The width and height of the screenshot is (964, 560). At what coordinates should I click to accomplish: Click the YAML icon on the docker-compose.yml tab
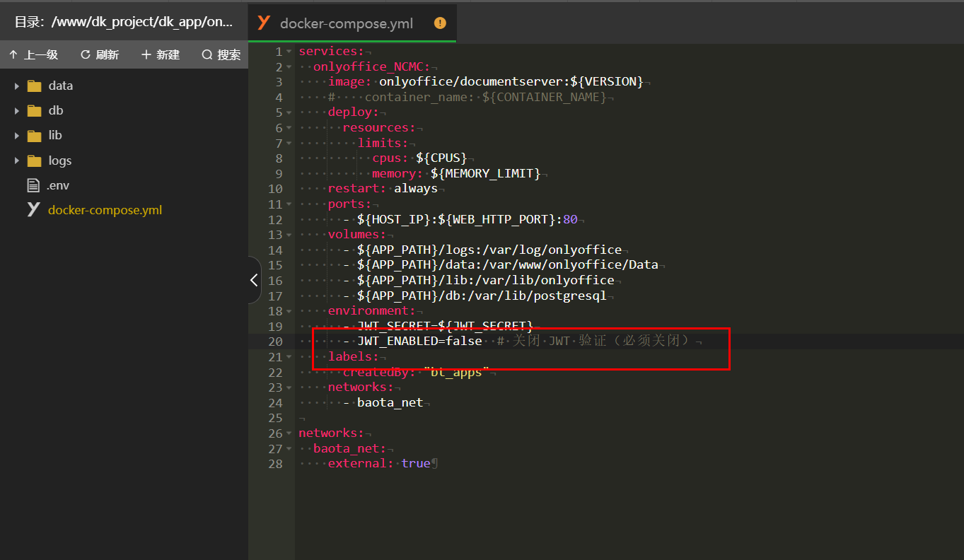(263, 23)
